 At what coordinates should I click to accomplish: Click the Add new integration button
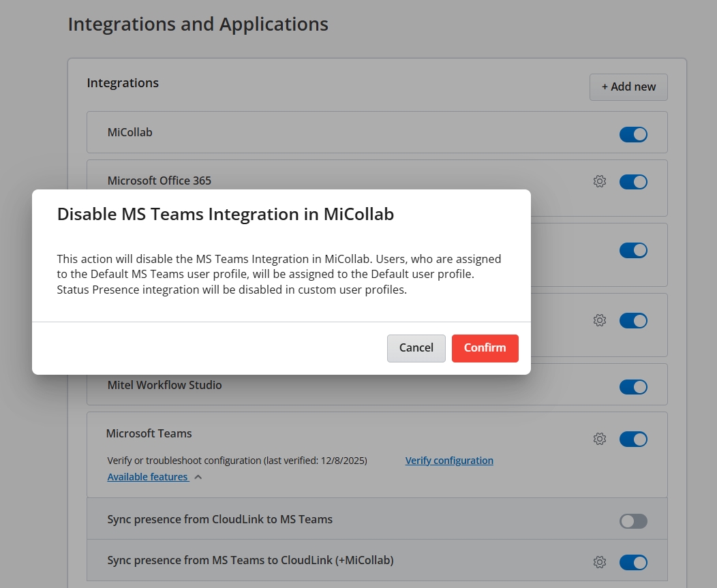628,87
